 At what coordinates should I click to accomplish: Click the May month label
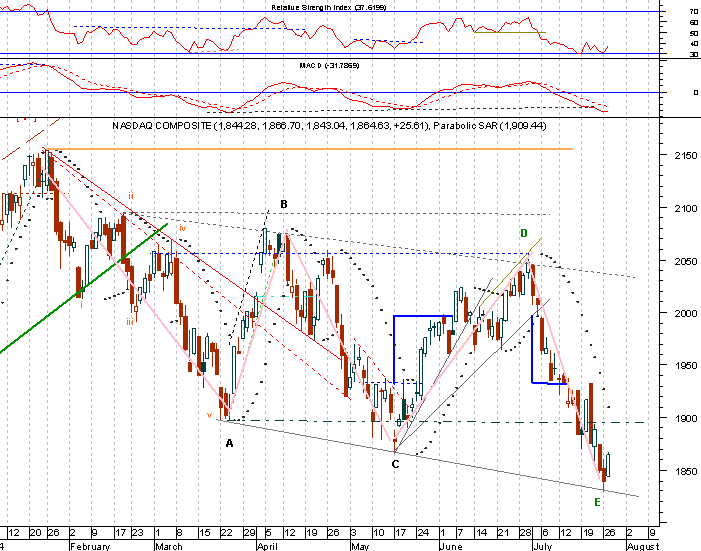coord(360,547)
